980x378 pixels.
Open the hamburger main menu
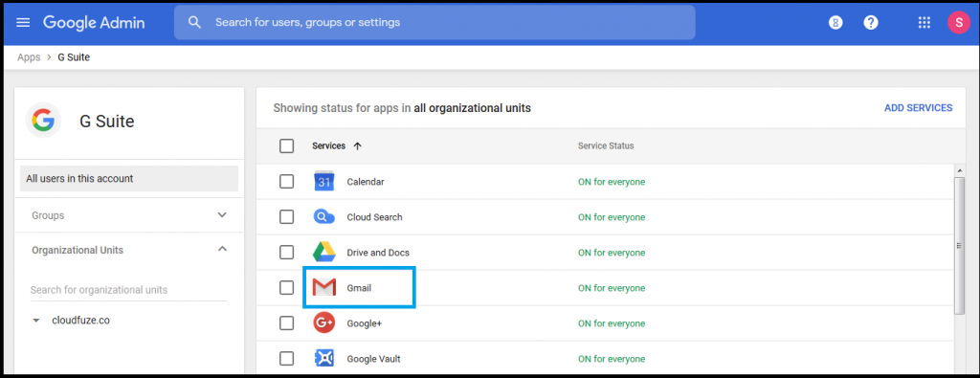tap(23, 23)
